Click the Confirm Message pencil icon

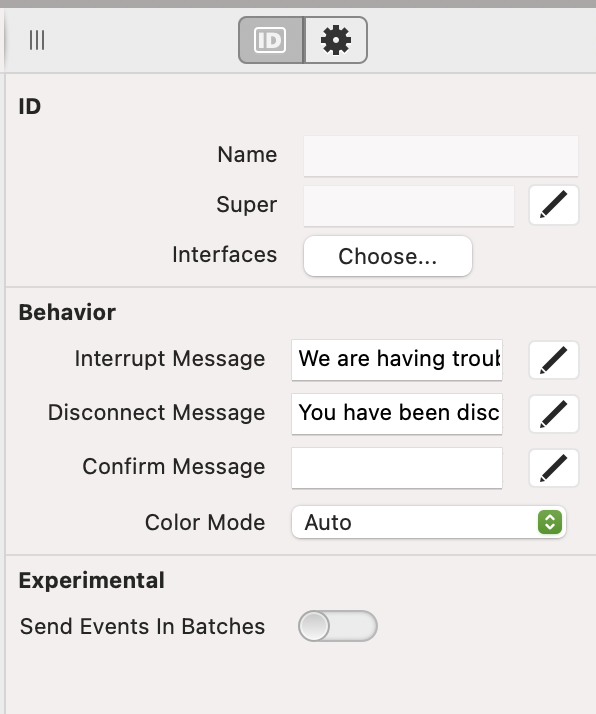(554, 468)
